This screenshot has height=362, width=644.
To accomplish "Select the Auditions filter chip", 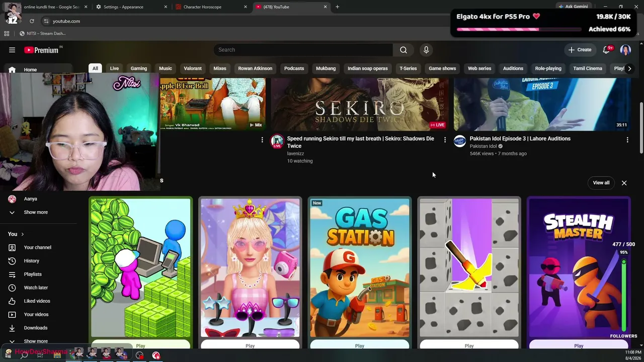I will click(x=513, y=68).
